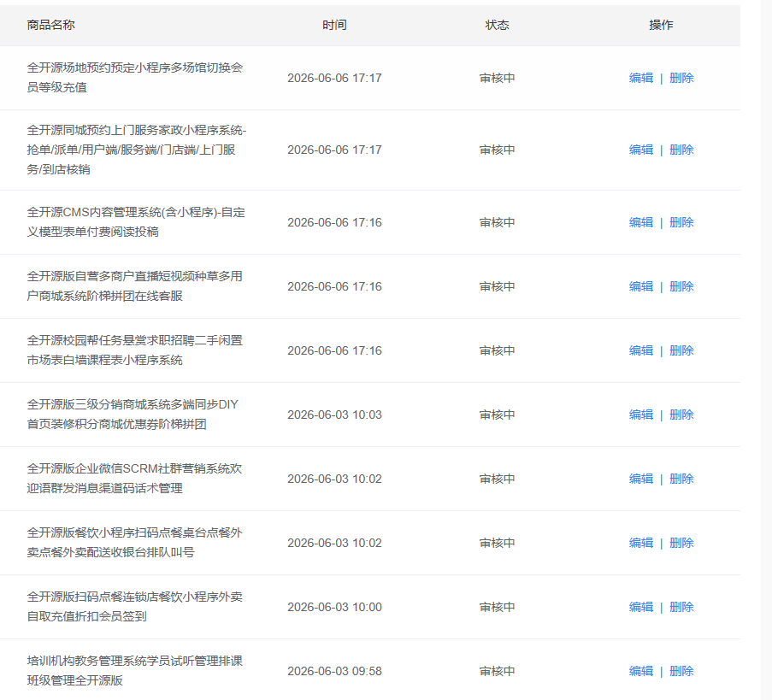772x700 pixels.
Task: Click 编辑 on the CMS内容管理系统 row
Action: (x=641, y=222)
